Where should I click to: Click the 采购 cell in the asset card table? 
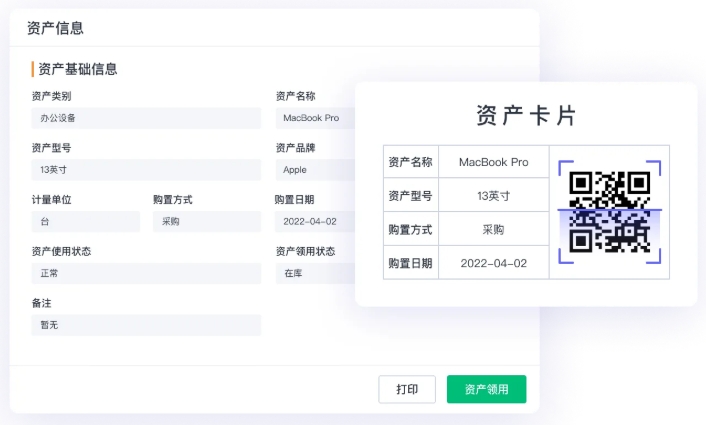(x=493, y=229)
